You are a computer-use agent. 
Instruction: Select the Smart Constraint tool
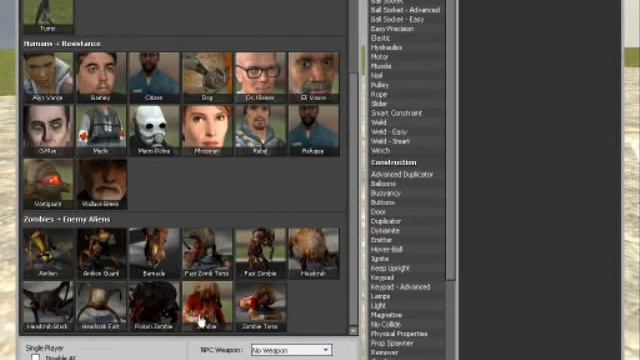point(396,113)
